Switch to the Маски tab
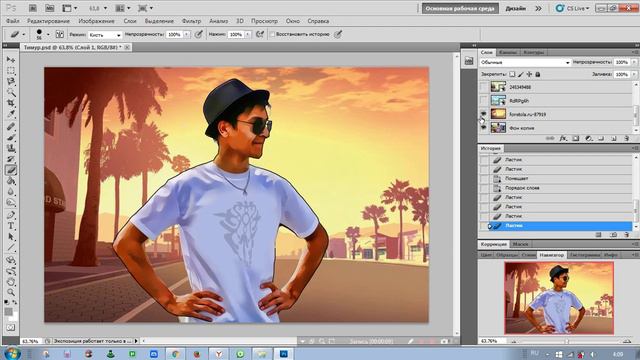Screen dimensions: 640x360 tap(520, 244)
